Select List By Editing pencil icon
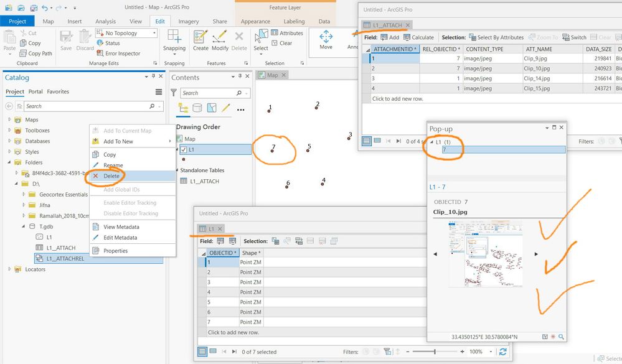The image size is (622, 364). click(x=226, y=108)
